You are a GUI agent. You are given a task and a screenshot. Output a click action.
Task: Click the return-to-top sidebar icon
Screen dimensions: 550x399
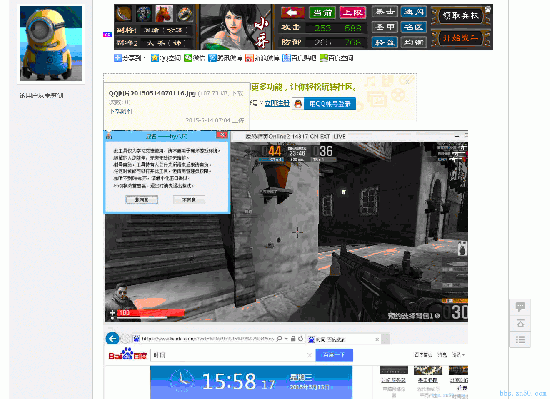click(520, 323)
